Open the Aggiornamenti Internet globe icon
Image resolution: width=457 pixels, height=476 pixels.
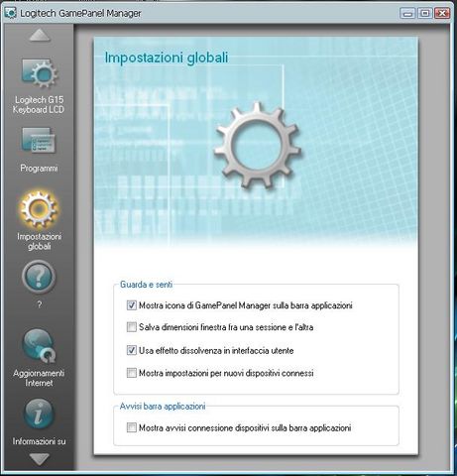click(x=39, y=346)
